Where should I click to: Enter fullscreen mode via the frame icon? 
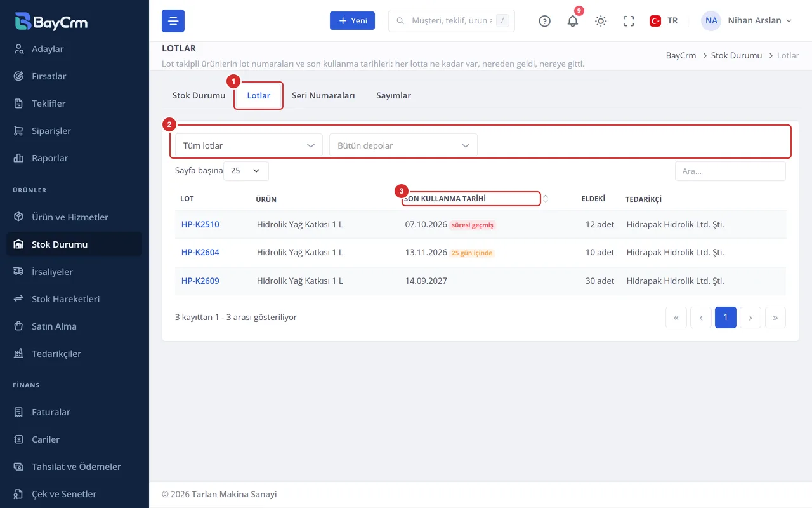click(x=629, y=21)
